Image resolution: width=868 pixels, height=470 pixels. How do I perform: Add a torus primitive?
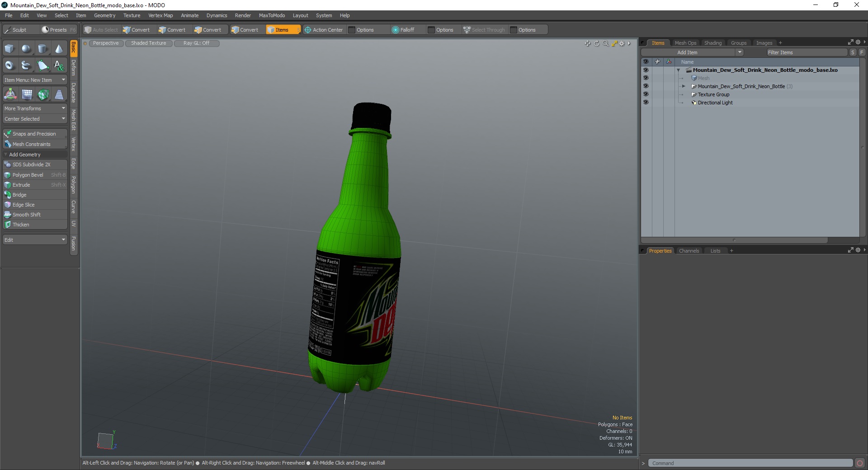(x=9, y=65)
